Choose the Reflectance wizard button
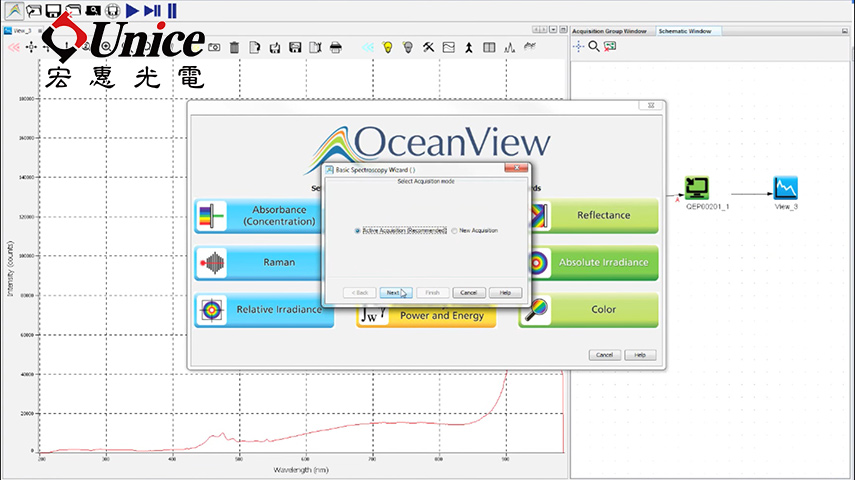This screenshot has width=855, height=480. (x=594, y=216)
